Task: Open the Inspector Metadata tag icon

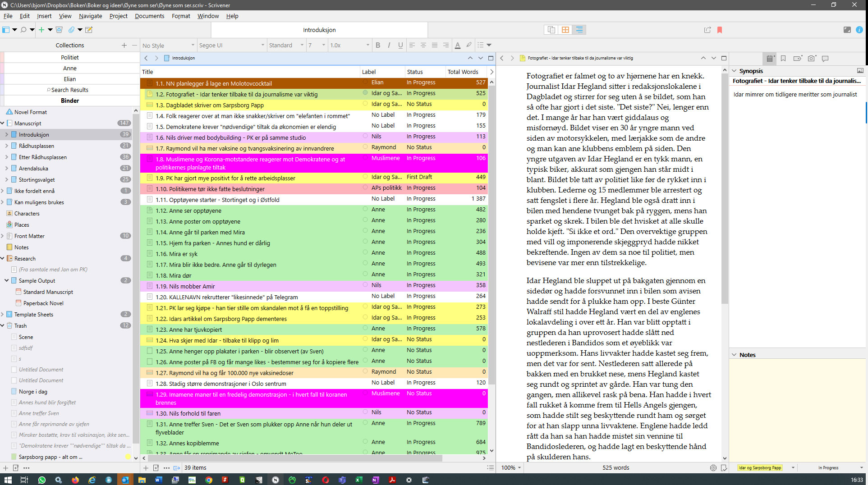Action: (x=798, y=58)
